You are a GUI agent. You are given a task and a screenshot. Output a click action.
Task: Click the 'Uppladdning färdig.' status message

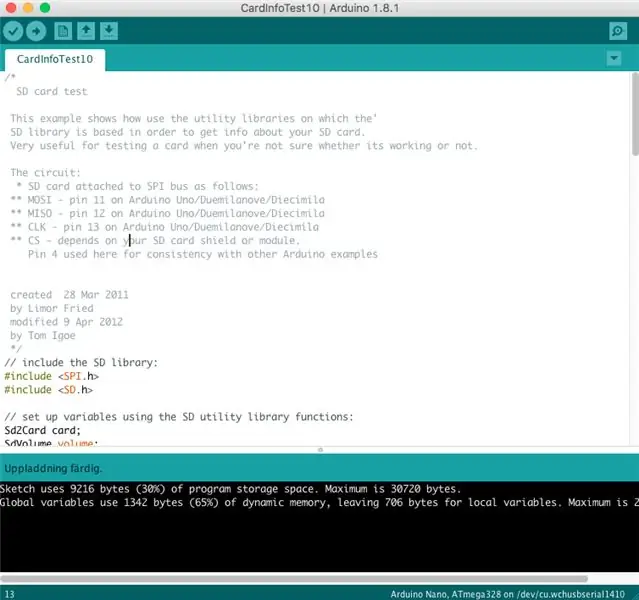click(53, 468)
